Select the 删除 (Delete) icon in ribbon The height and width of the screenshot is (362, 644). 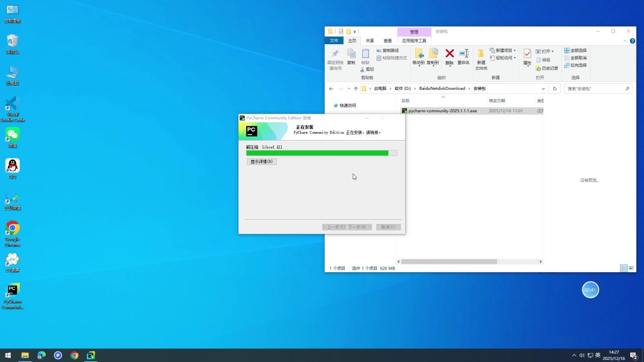point(449,56)
